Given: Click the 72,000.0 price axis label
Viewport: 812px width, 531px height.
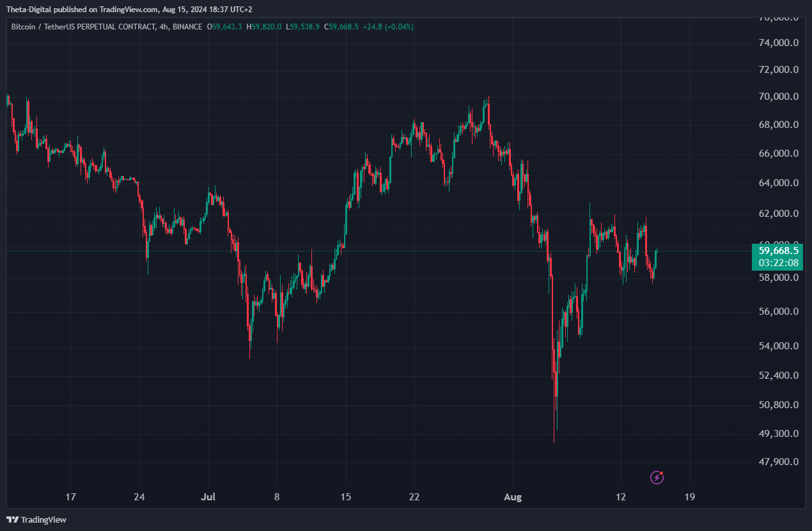Looking at the screenshot, I should pos(777,69).
